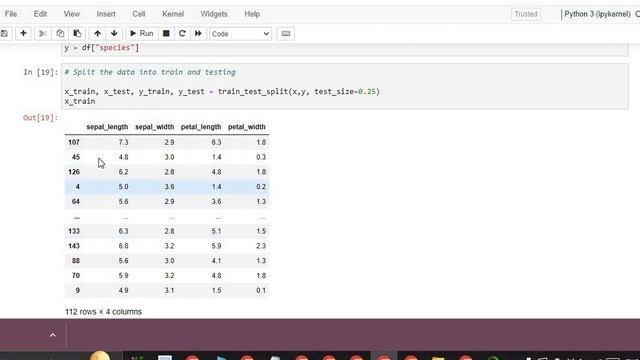The width and height of the screenshot is (640, 360).
Task: Click the Out[19] output prompt
Action: point(40,118)
